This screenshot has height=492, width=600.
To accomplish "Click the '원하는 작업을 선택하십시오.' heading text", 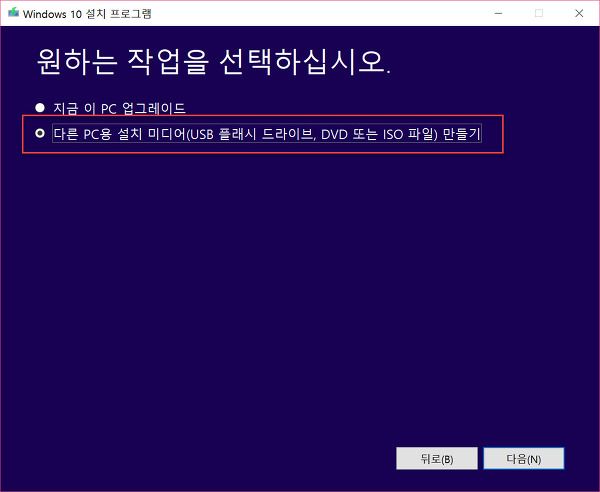I will [x=214, y=61].
